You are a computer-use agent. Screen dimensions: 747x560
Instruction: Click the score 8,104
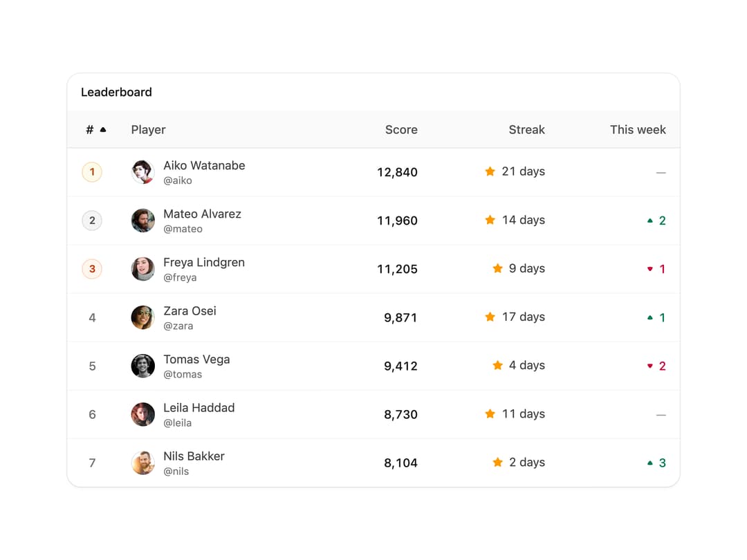pos(400,463)
